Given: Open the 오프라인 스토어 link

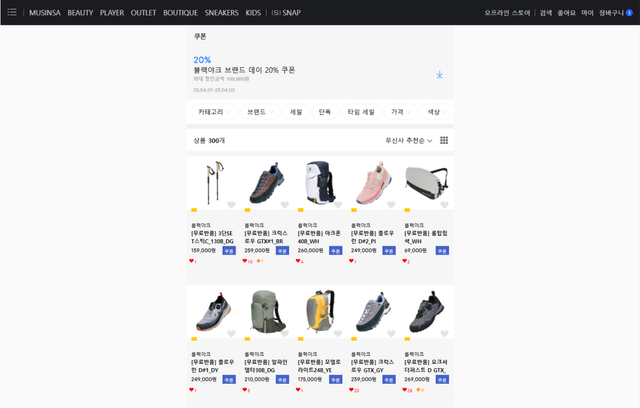Looking at the screenshot, I should coord(507,13).
